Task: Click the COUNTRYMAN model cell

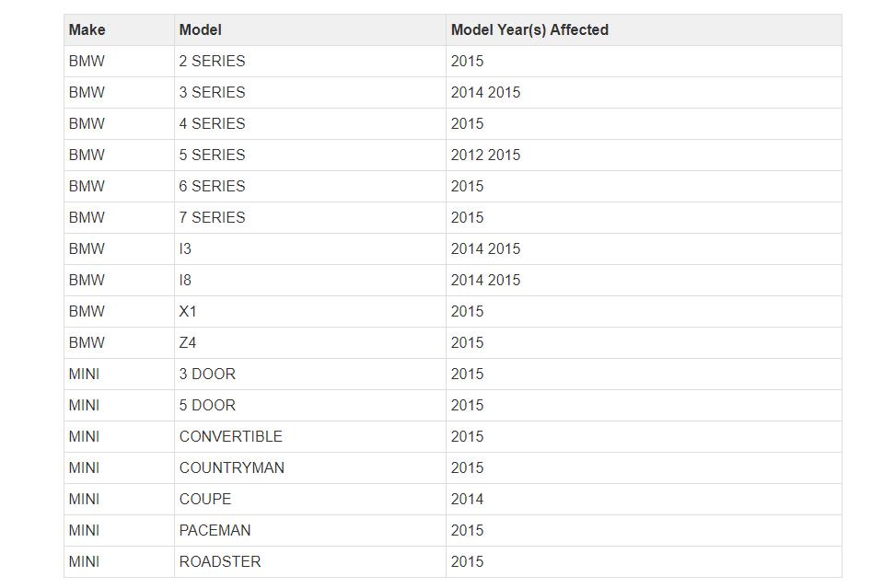Action: 232,467
